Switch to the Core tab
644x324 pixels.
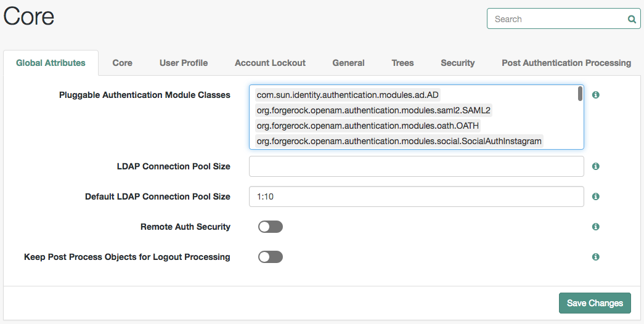pos(123,63)
